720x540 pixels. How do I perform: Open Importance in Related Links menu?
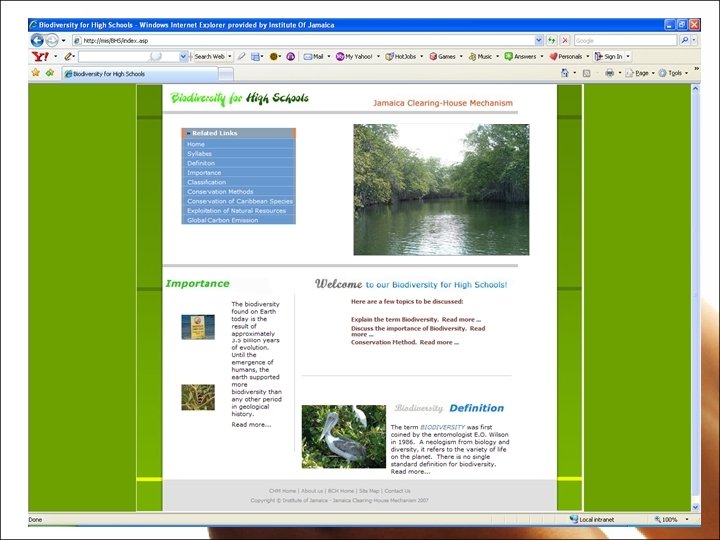[204, 173]
